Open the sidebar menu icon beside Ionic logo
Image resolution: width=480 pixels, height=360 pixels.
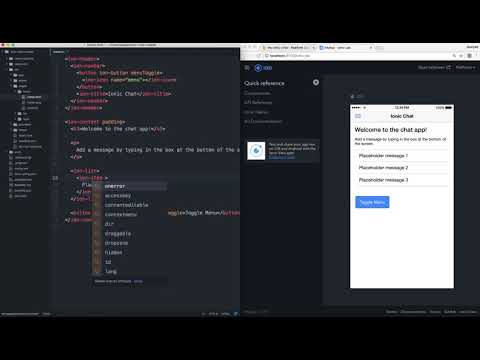point(247,68)
